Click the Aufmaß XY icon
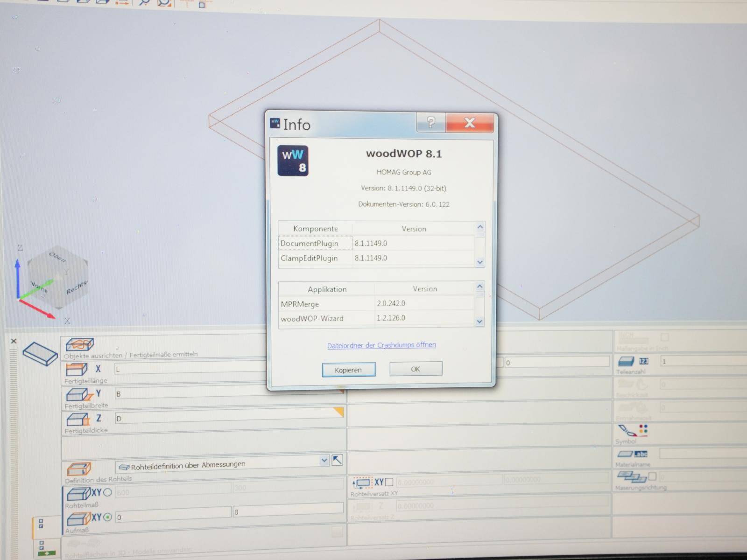The width and height of the screenshot is (747, 560). pyautogui.click(x=78, y=518)
